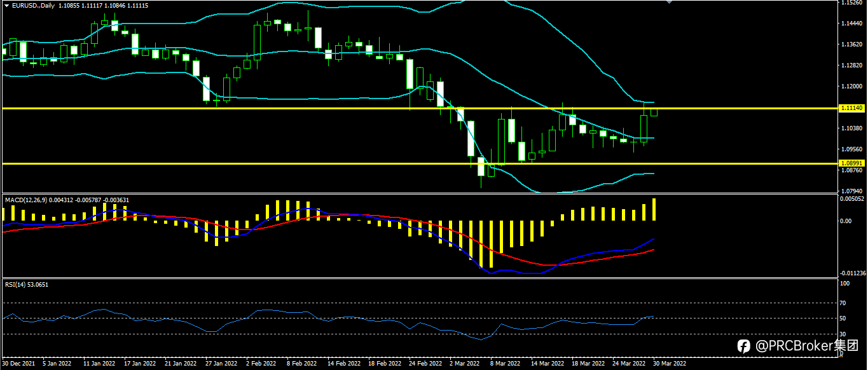868x370 pixels.
Task: Click RSI scale level 30
Action: pos(844,334)
